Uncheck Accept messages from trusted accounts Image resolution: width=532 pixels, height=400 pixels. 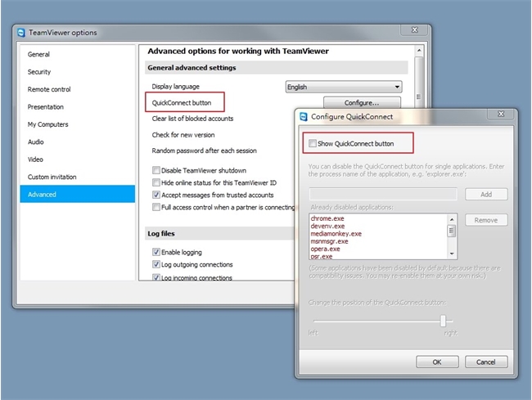click(156, 196)
